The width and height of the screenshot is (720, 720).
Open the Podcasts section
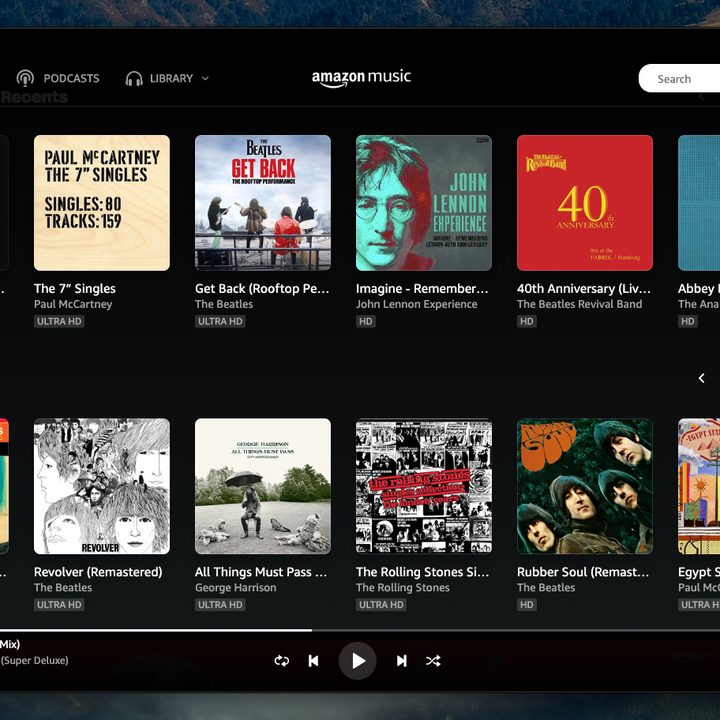point(58,78)
